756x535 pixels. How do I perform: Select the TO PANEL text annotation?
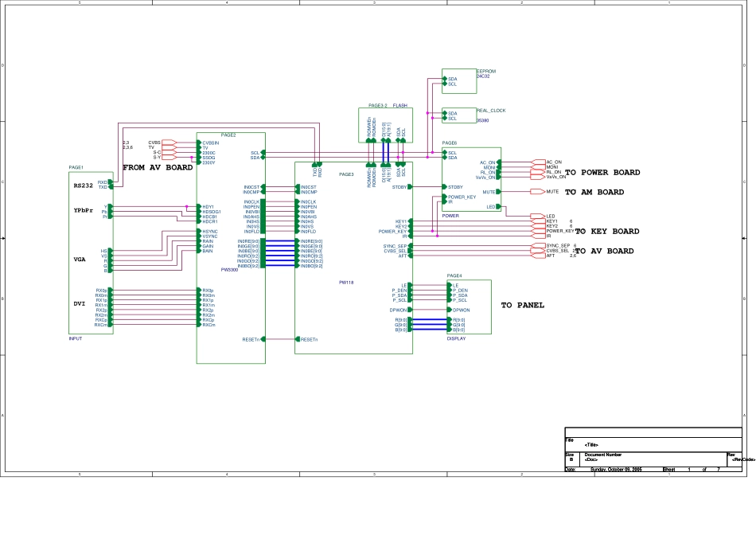[523, 305]
